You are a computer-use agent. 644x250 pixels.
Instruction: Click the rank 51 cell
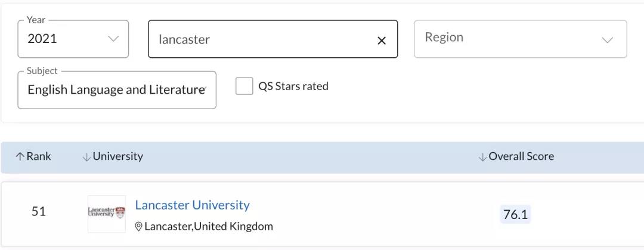point(39,211)
